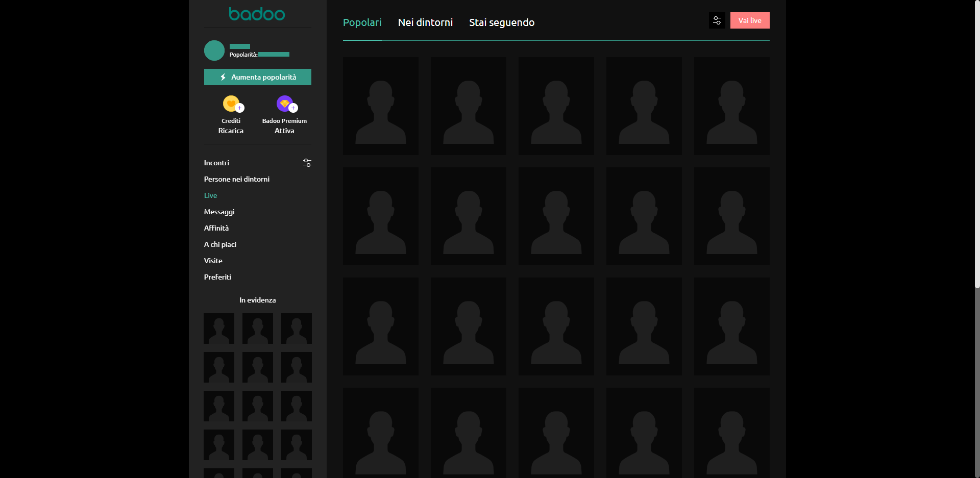Activate Badoo Premium via the gem icon
980x478 pixels.
click(x=284, y=103)
